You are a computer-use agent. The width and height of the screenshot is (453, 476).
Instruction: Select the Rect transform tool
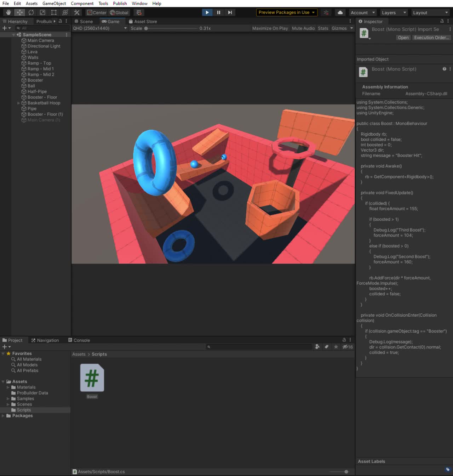54,12
